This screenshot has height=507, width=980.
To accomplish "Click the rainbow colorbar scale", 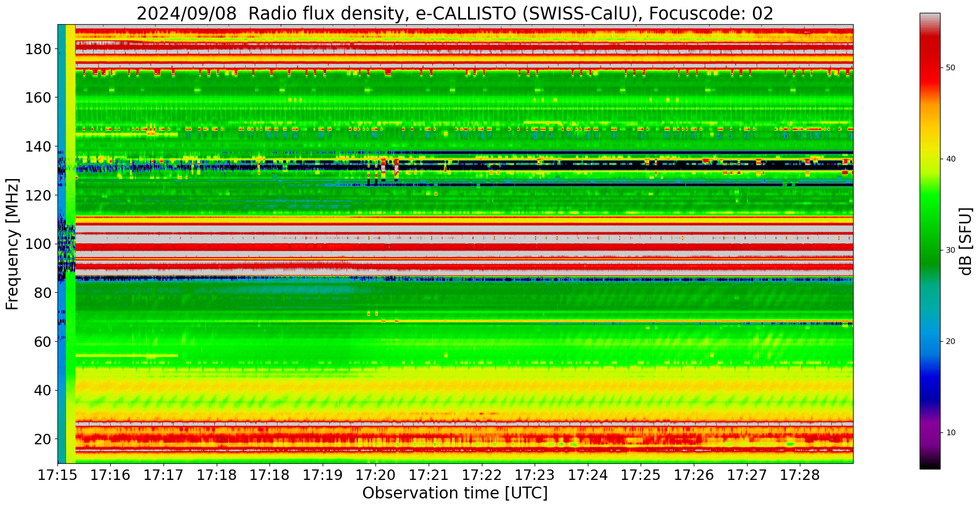I will 930,241.
